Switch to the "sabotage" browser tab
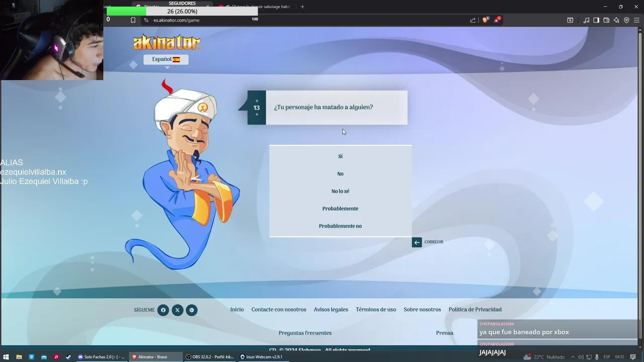Screen dimensions: 644x362 pyautogui.click(x=257, y=7)
